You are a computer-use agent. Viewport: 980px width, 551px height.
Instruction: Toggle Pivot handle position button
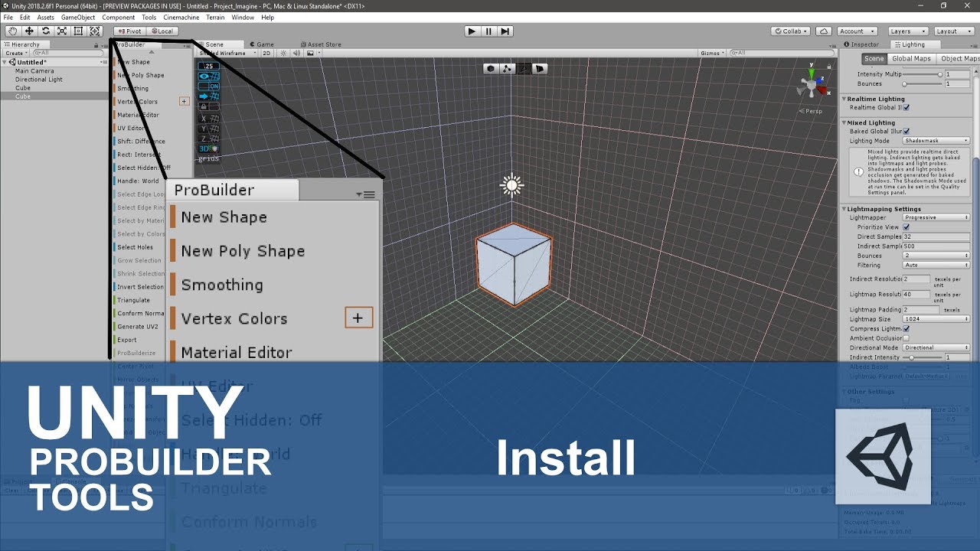(129, 31)
